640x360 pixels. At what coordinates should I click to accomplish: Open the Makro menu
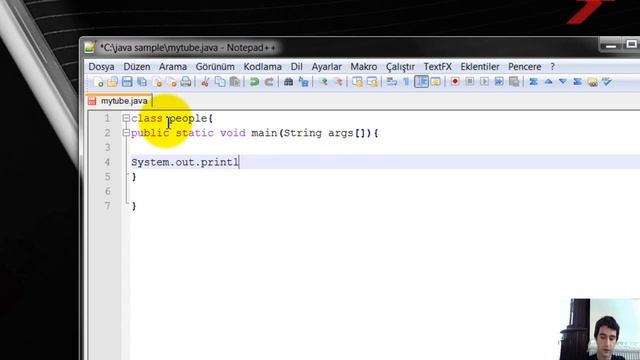[x=364, y=67]
